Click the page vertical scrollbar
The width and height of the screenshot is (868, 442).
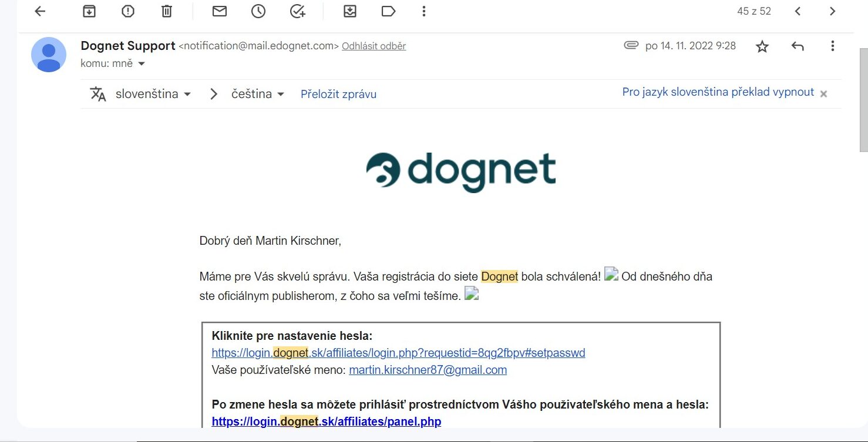coord(863,100)
